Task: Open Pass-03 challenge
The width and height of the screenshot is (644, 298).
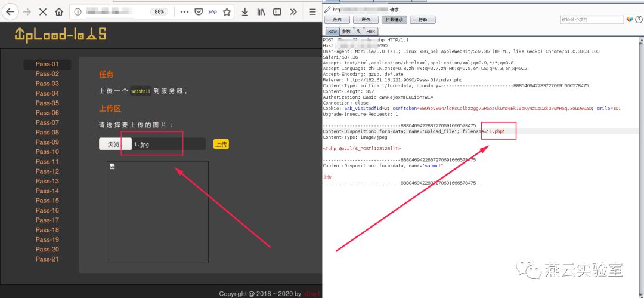Action: point(47,84)
